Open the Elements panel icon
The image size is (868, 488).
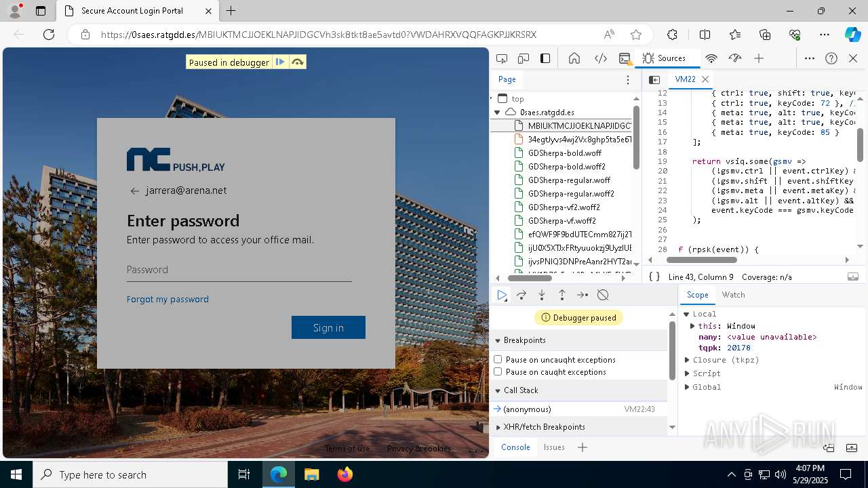click(x=600, y=58)
